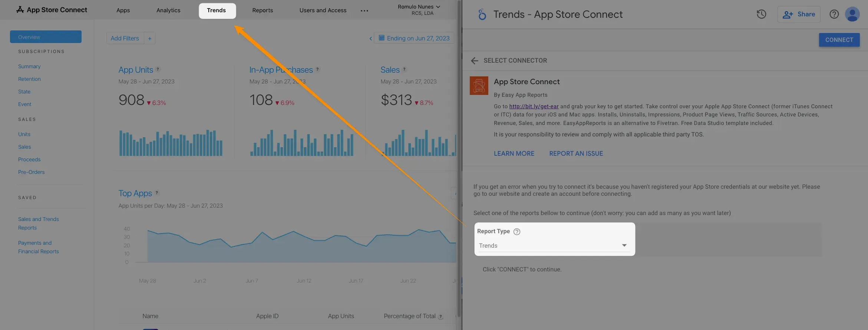Open Sales and Trends Reports
868x330 pixels.
coord(39,223)
